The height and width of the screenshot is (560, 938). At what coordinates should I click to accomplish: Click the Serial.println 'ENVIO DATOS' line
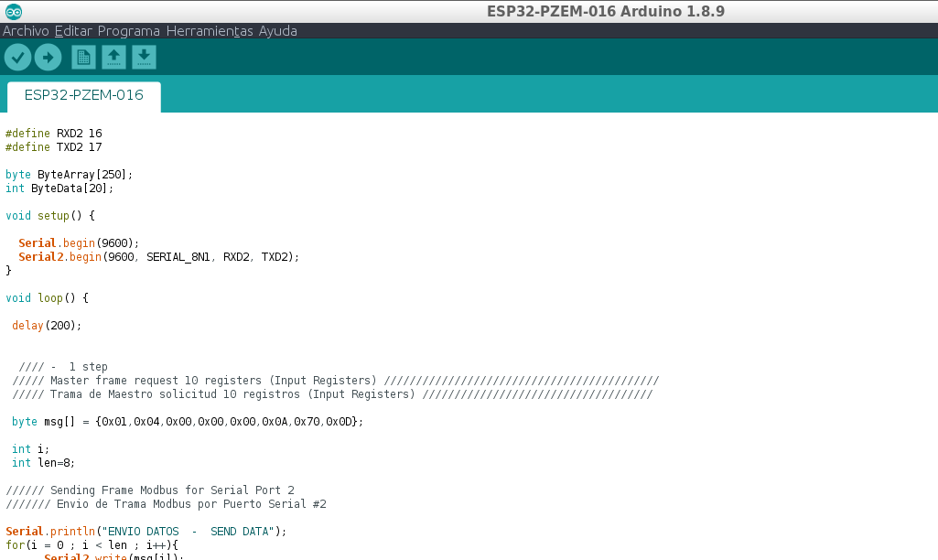tap(146, 532)
